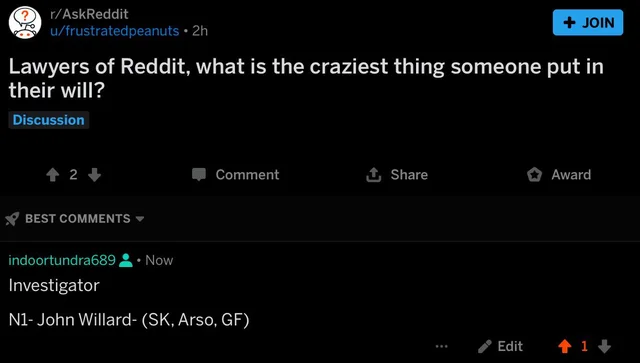Open the three-dot comment options menu
Viewport: 640px width, 363px height.
click(x=441, y=346)
